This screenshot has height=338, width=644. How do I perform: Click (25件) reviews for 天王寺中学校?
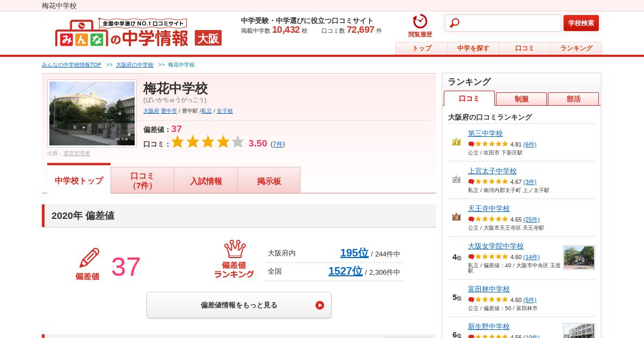[531, 219]
